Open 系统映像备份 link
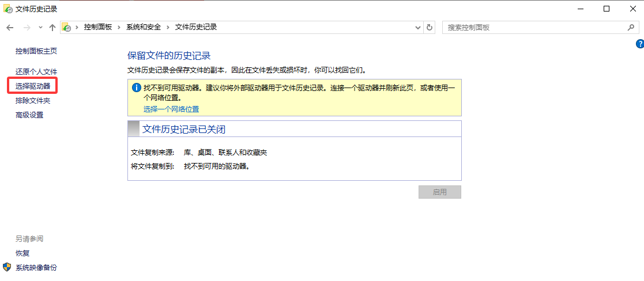The height and width of the screenshot is (281, 644). point(36,267)
